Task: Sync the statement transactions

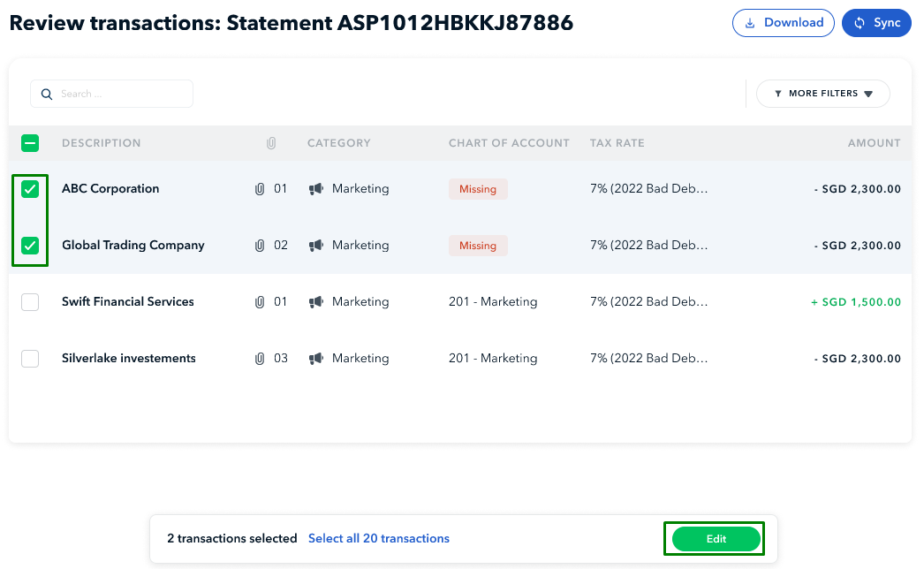Action: [876, 23]
